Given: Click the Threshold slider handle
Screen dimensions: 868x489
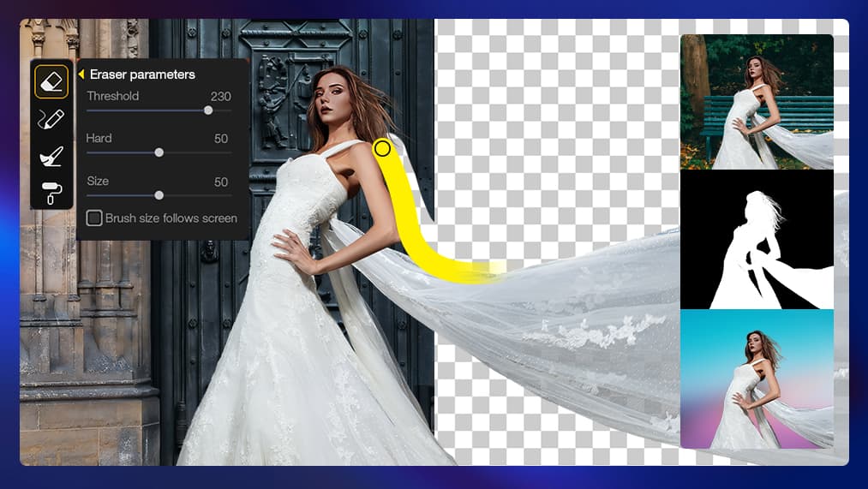Looking at the screenshot, I should (208, 110).
